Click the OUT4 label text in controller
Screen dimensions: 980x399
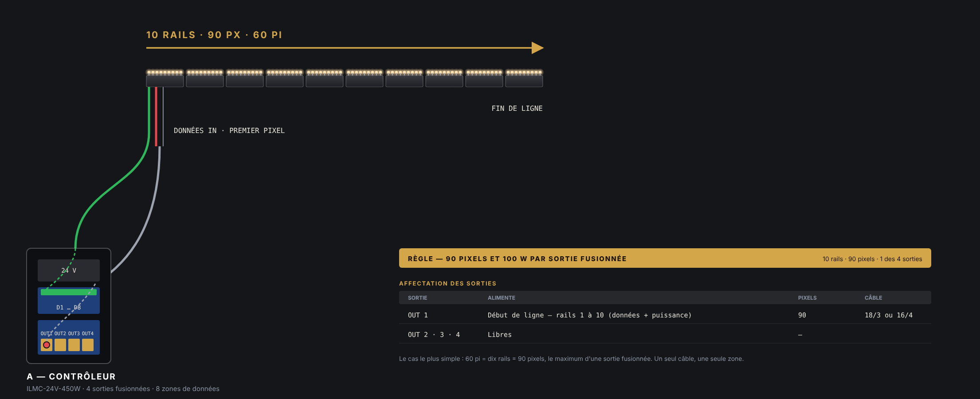point(88,333)
